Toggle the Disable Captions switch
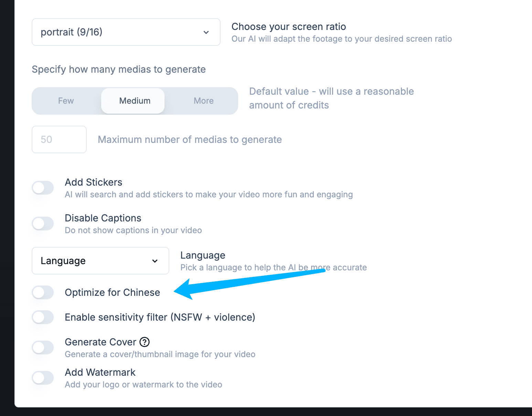The width and height of the screenshot is (532, 416). point(43,223)
